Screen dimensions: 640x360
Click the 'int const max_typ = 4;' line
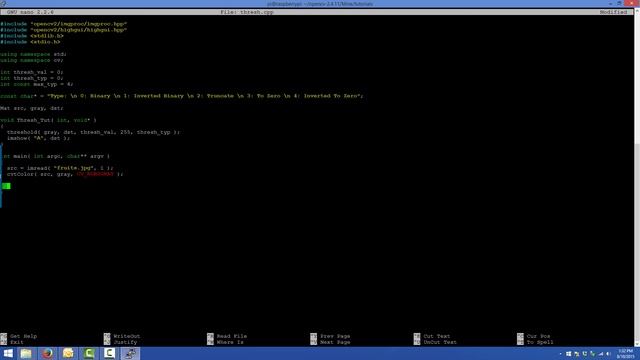point(37,84)
